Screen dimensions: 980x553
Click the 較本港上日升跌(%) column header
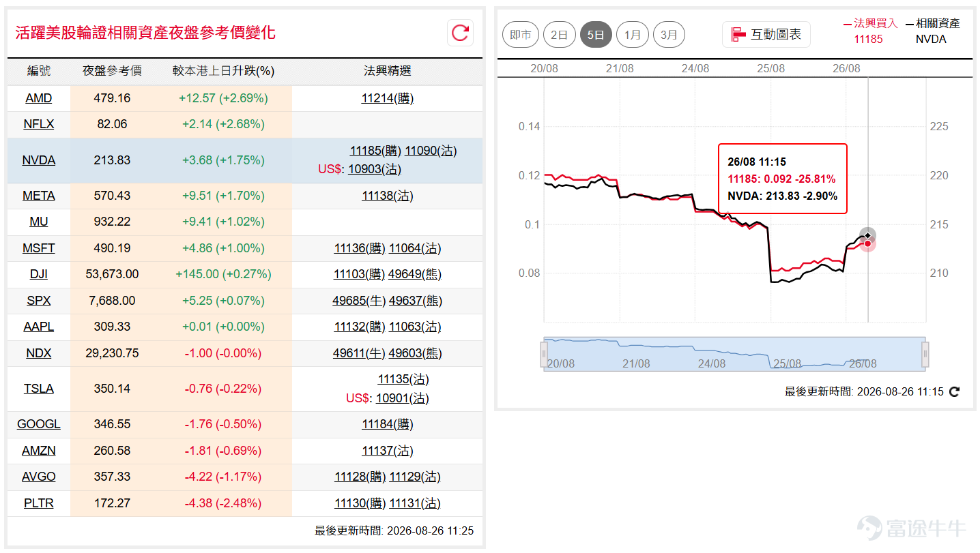pos(223,72)
